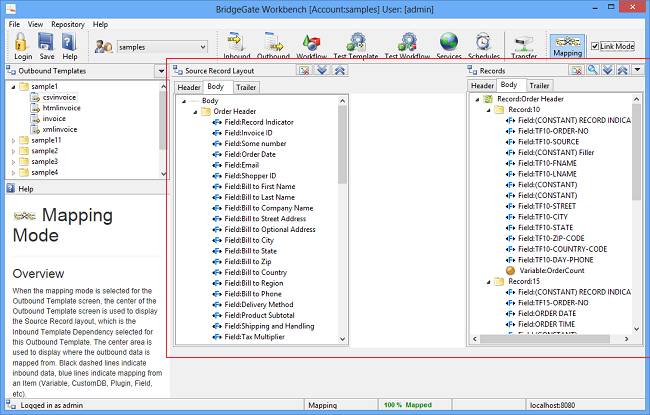Open the Schedules clock icon

(483, 46)
